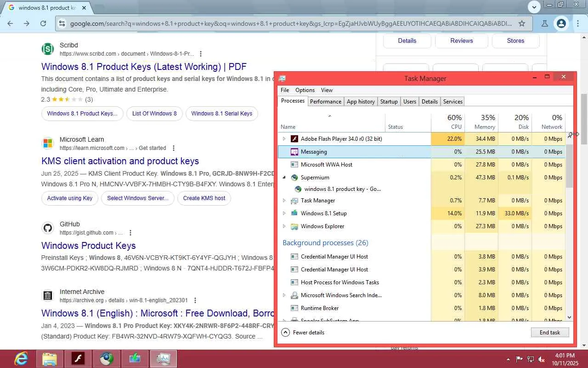Click the Windows 8.1 Setup process icon
This screenshot has height=368, width=588.
click(294, 213)
